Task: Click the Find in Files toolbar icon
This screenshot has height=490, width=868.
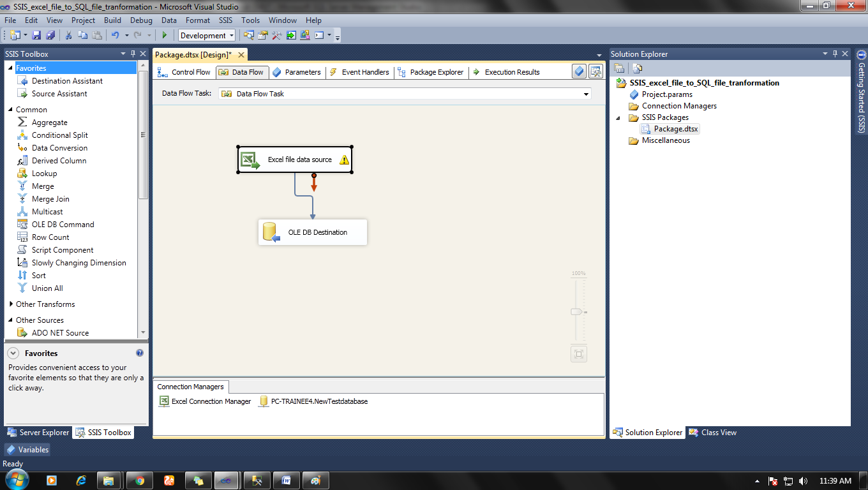Action: (x=248, y=36)
